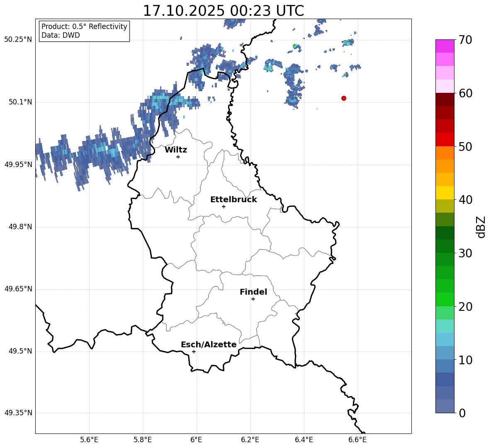Click the 50 tick on the colorbar

click(465, 146)
